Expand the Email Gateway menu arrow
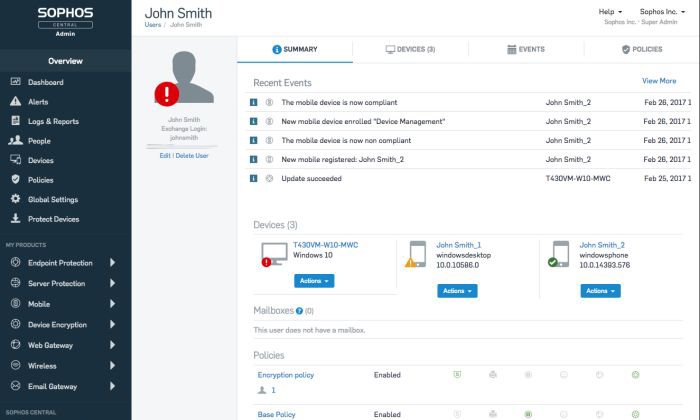This screenshot has width=700, height=420. pos(112,386)
